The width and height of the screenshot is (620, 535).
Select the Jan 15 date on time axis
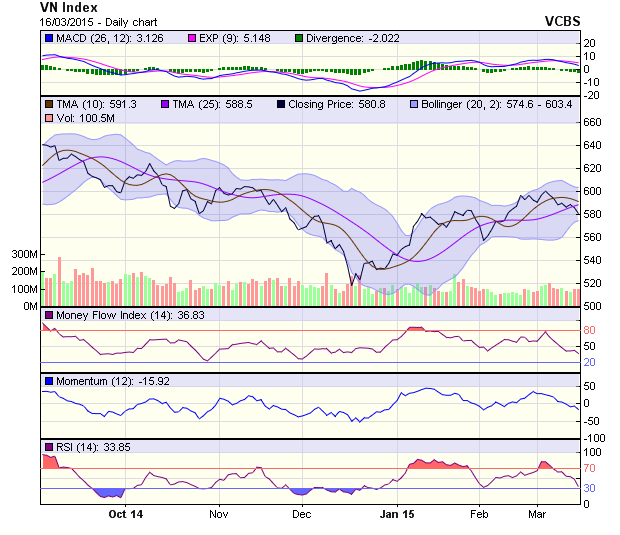pyautogui.click(x=397, y=514)
